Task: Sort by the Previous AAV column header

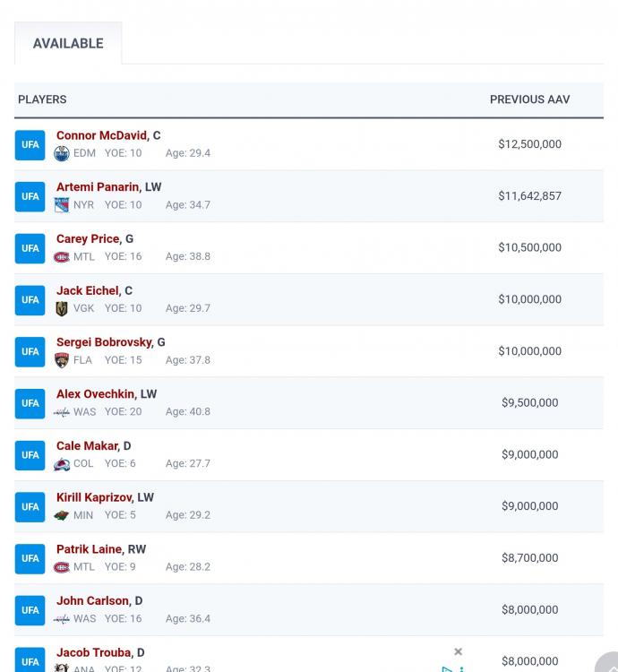Action: [x=529, y=99]
